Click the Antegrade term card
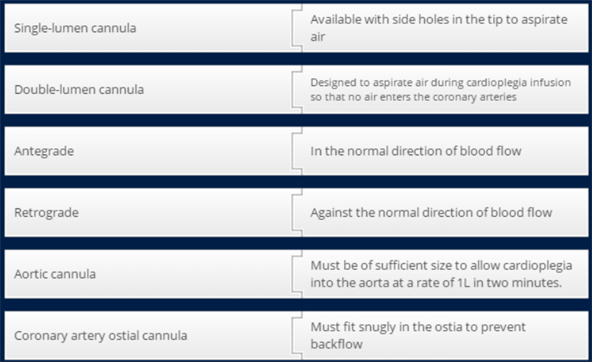 click(148, 151)
